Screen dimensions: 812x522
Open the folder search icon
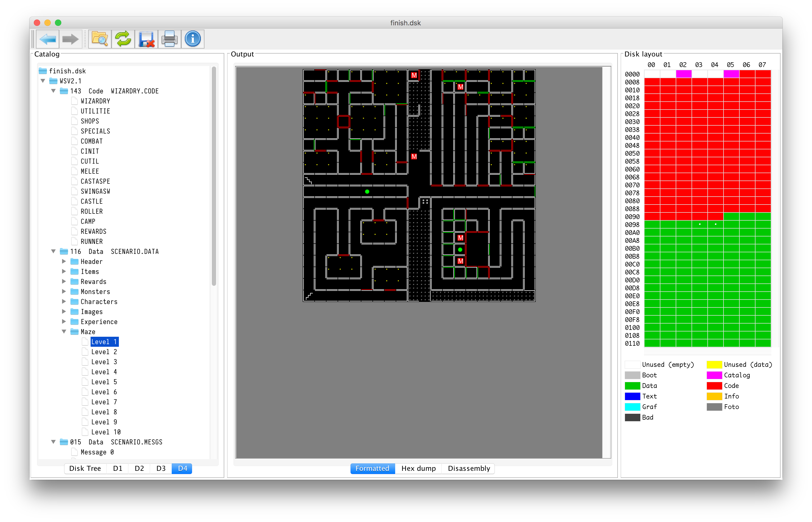pos(100,39)
